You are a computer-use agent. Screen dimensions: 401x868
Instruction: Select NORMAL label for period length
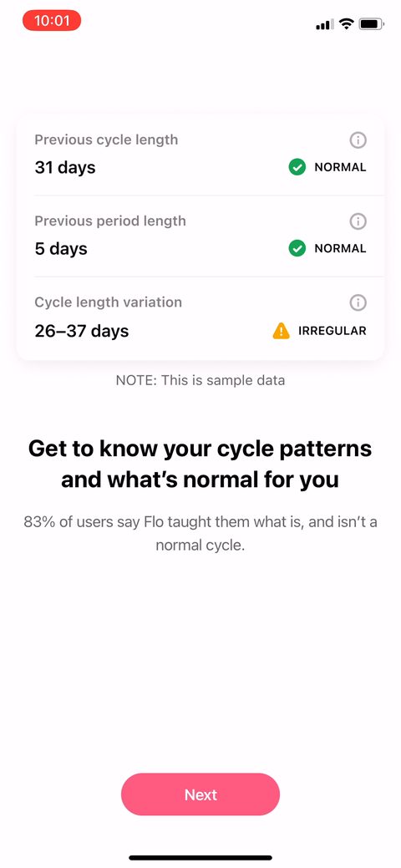(340, 249)
